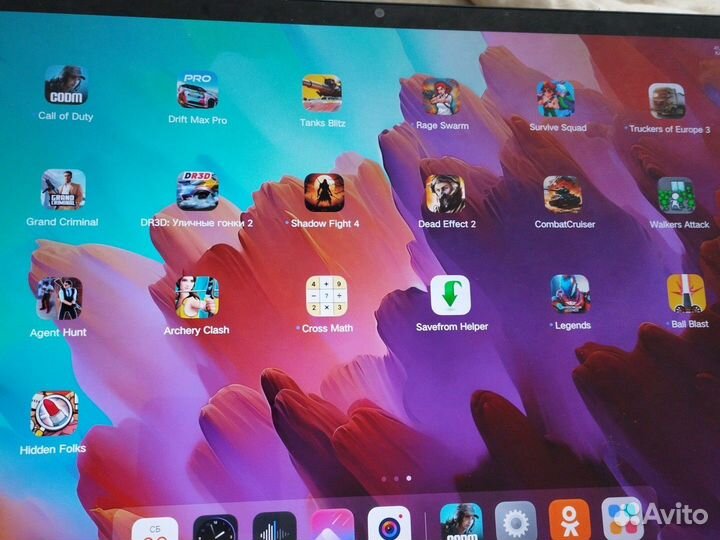Open Survive Squad
The width and height of the screenshot is (720, 540).
coord(556,99)
